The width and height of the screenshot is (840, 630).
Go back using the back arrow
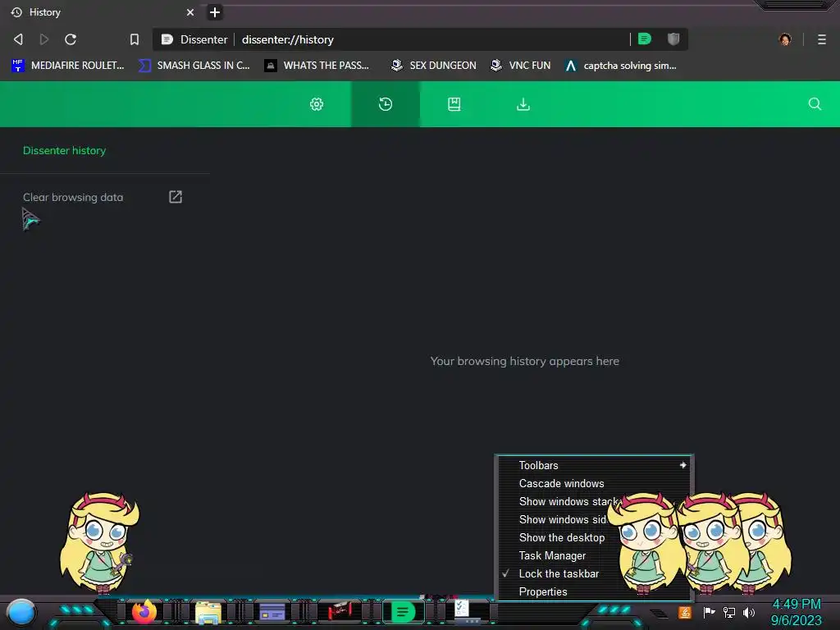click(18, 39)
